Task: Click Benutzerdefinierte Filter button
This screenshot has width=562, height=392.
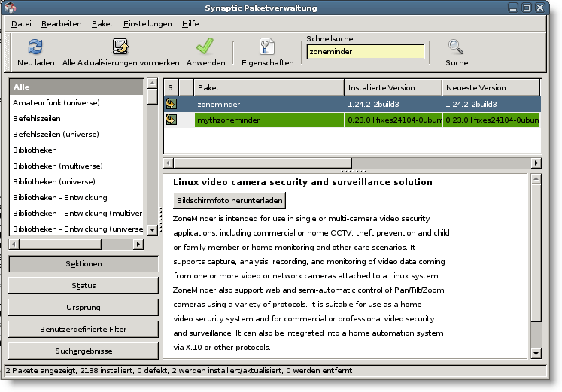Action: tap(84, 329)
